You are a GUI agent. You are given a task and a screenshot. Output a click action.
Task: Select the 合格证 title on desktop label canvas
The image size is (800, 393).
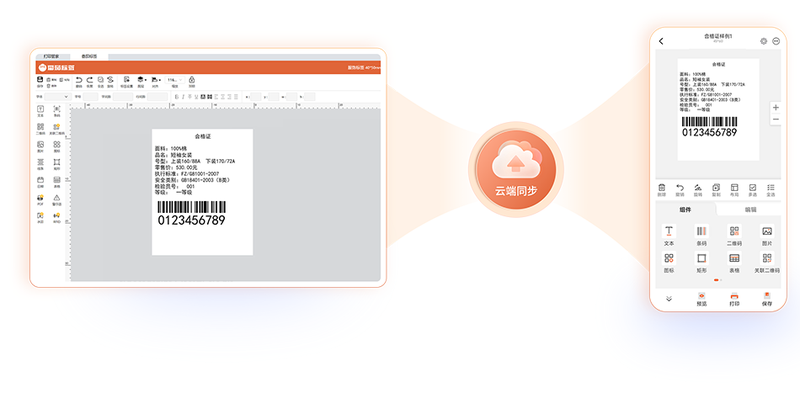tap(203, 136)
